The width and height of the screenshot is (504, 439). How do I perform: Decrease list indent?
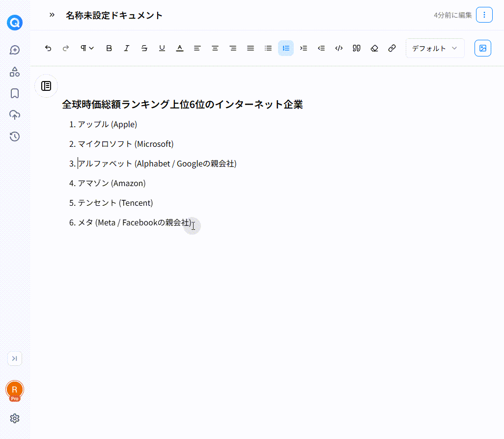pos(321,48)
